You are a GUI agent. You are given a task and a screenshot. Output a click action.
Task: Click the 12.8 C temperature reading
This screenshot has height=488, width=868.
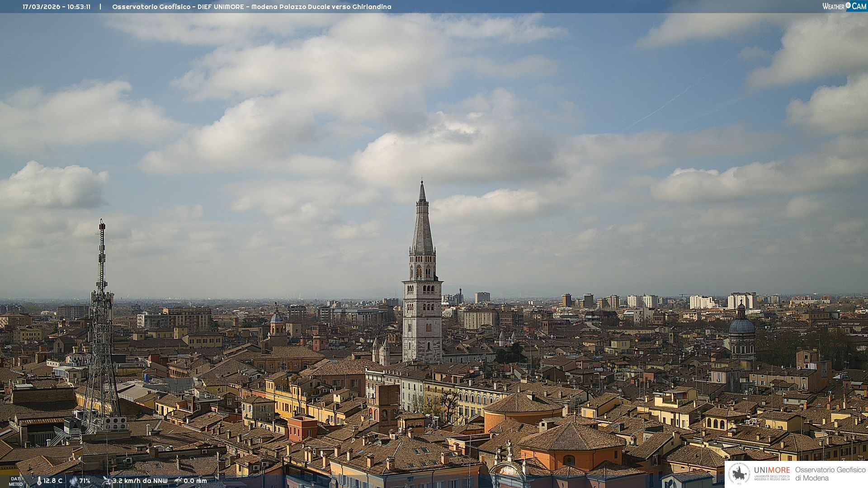[x=53, y=481]
